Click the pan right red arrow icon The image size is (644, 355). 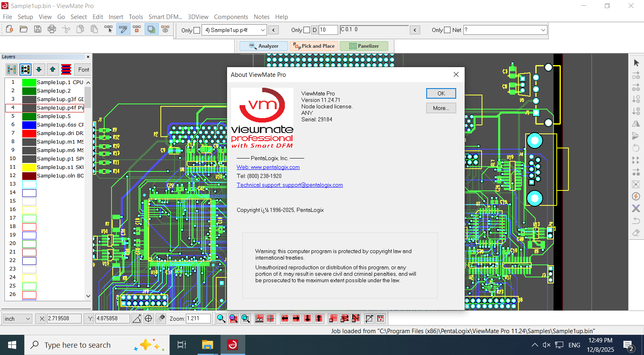(x=296, y=319)
